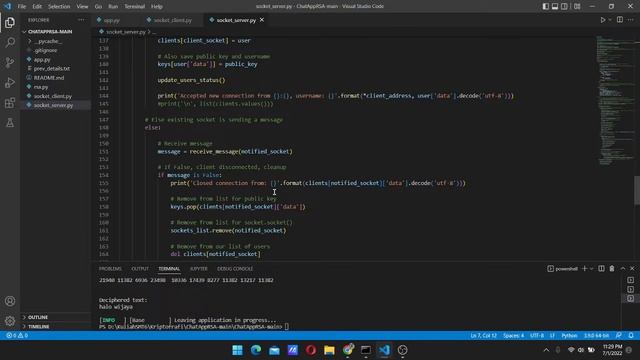Open the Explorer view in activity bar

(x=10, y=22)
